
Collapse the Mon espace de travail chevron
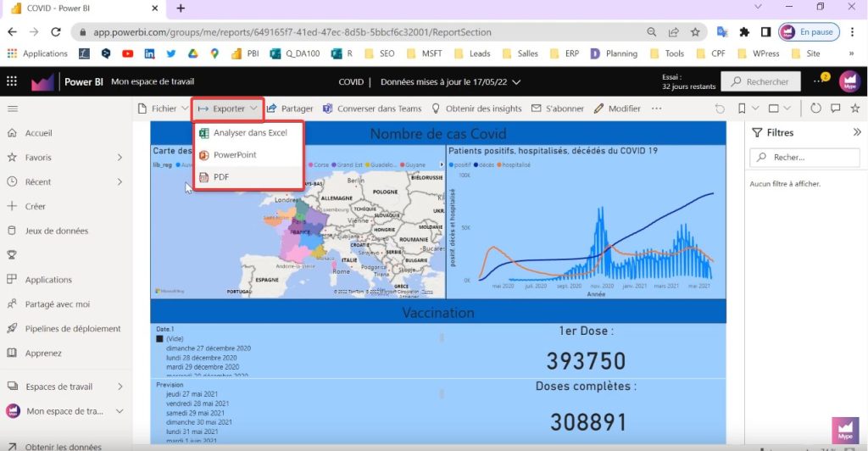[x=120, y=411]
